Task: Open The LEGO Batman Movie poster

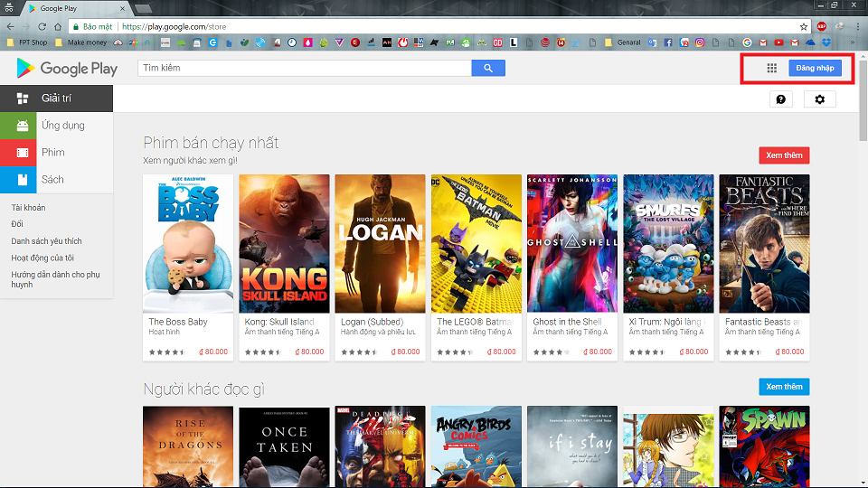Action: point(476,244)
